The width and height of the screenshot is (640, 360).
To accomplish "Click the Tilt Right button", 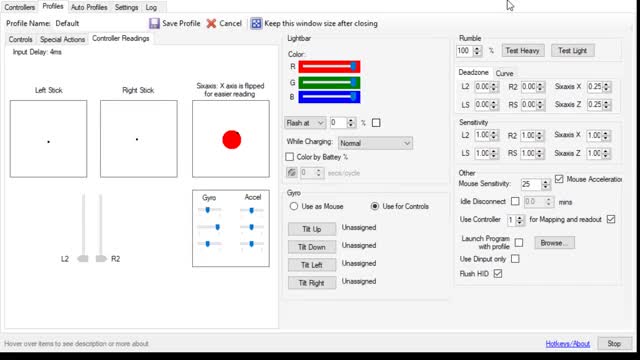I will 312,283.
